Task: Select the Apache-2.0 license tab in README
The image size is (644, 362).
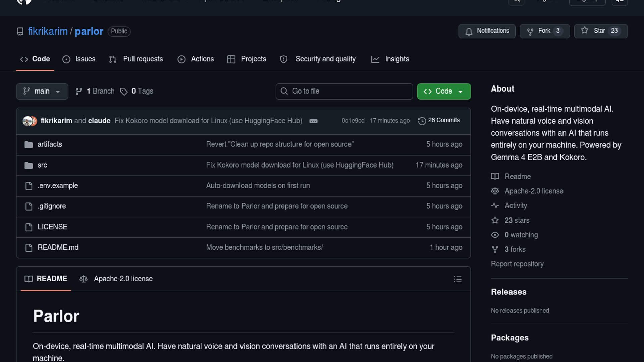Action: pos(116,279)
